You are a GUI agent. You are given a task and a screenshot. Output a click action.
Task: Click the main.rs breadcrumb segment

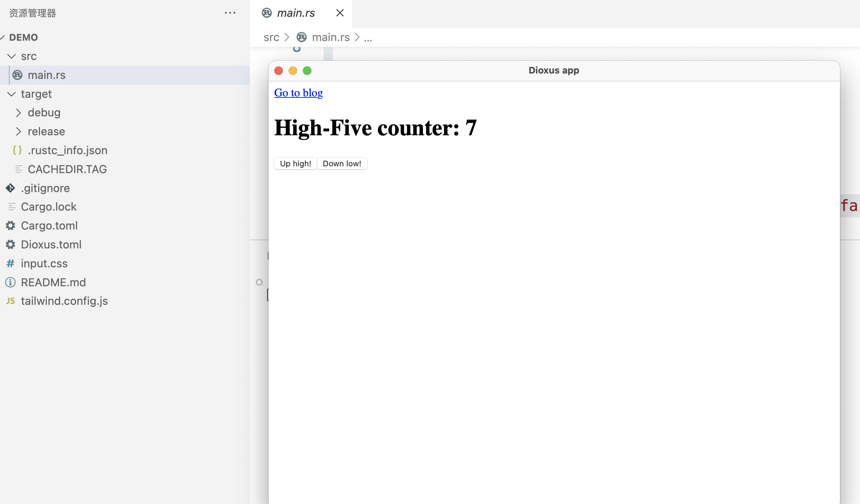331,37
